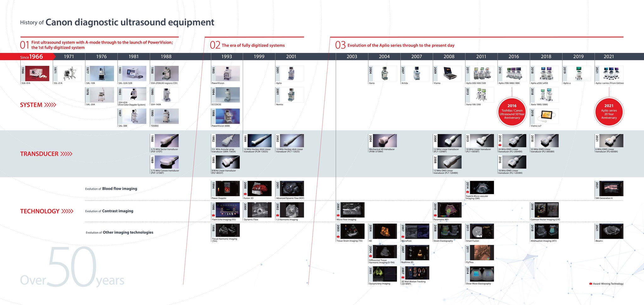This screenshot has width=644, height=305.
Task: Click the Dyssyncrony Imaging thumbnail
Action: (x=385, y=274)
